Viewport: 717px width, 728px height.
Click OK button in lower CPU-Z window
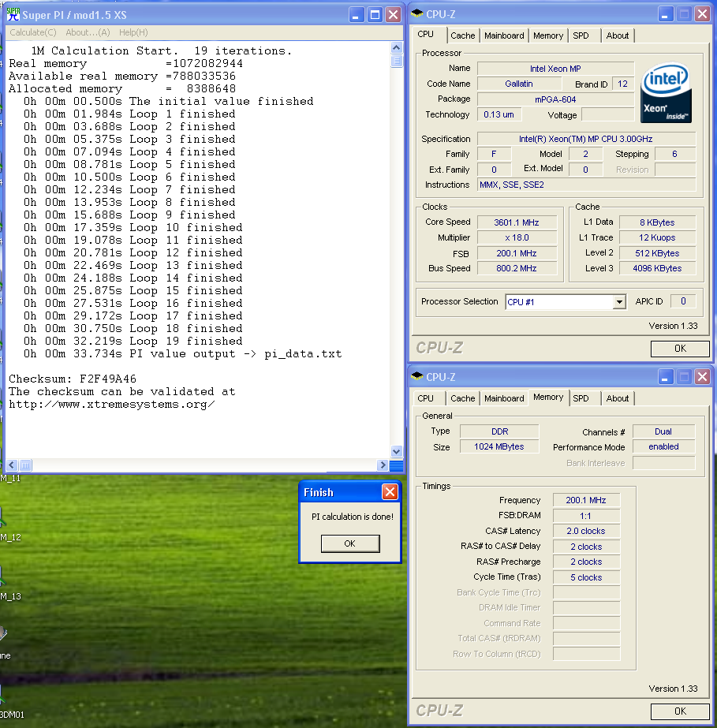pos(680,711)
